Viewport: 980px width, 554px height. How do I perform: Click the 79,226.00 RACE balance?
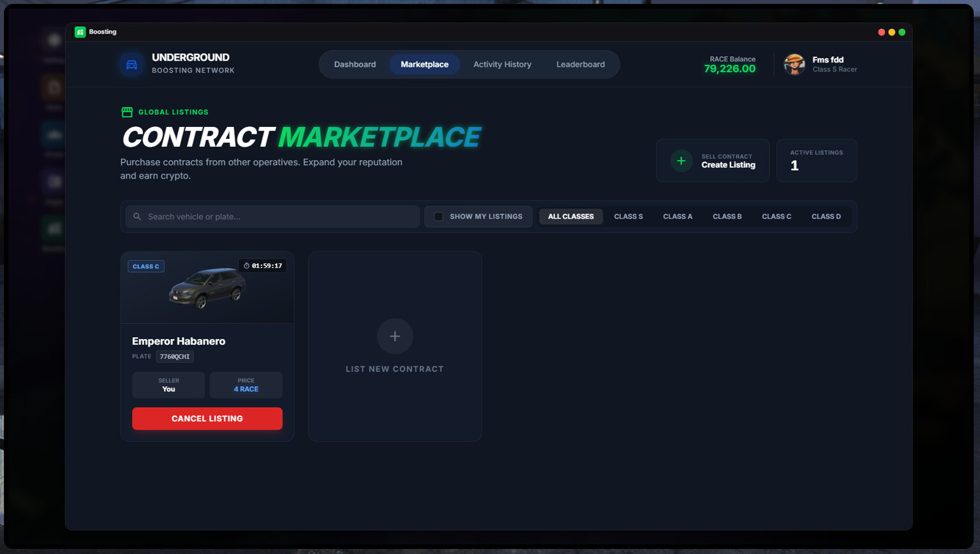point(730,69)
